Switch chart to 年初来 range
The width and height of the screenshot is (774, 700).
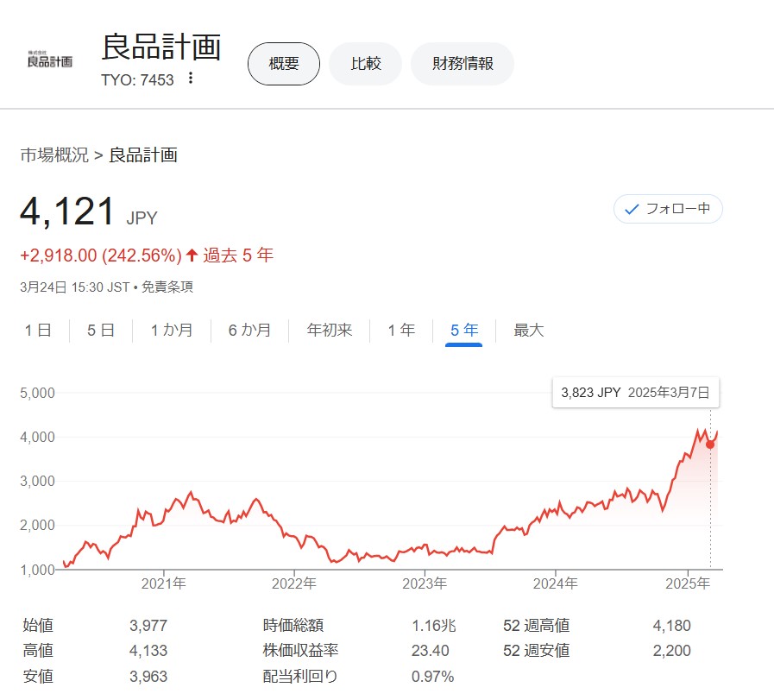pos(330,330)
